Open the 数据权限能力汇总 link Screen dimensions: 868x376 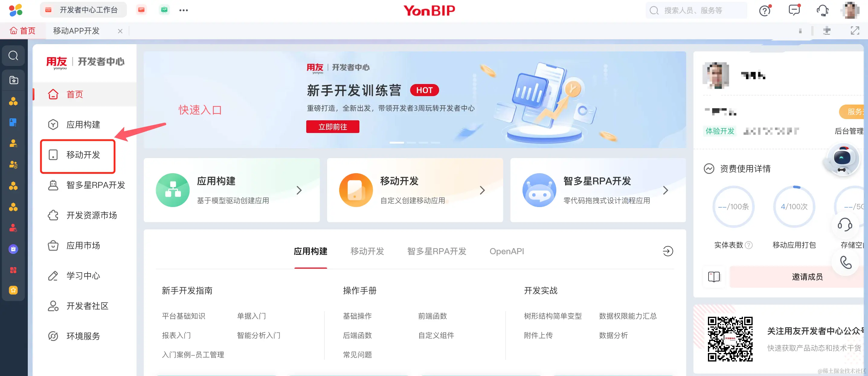628,316
